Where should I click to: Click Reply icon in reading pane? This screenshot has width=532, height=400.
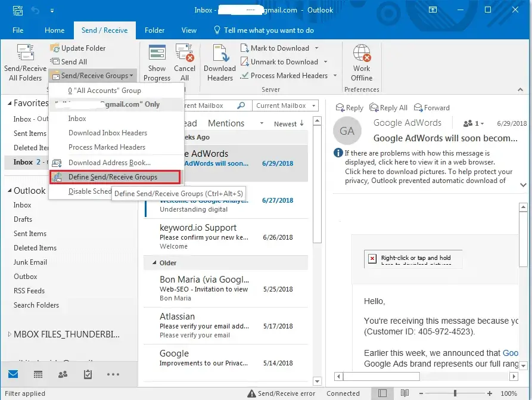click(340, 108)
